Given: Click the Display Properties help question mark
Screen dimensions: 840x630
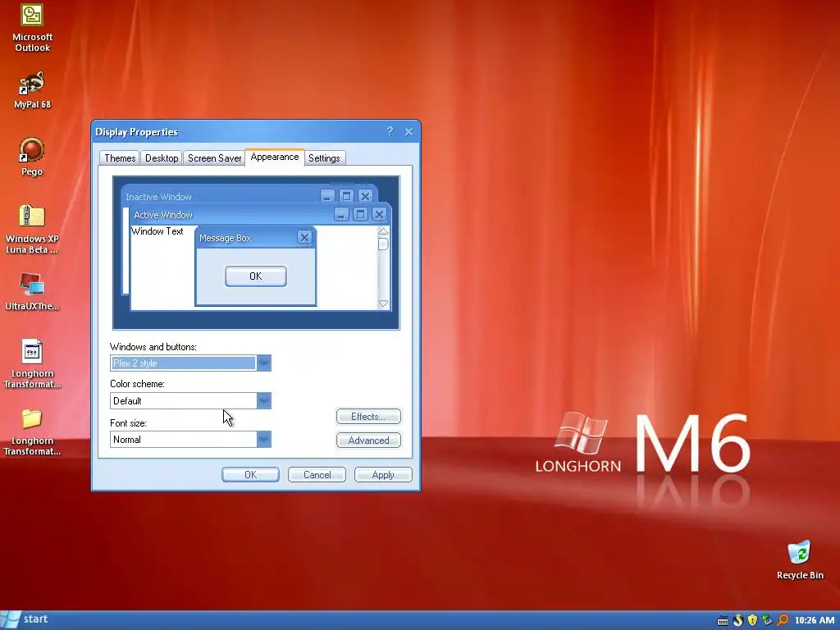Looking at the screenshot, I should pos(390,131).
